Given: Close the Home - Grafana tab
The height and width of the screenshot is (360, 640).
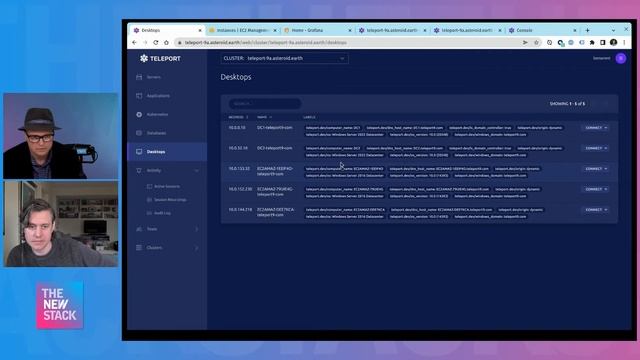Looking at the screenshot, I should [350, 30].
